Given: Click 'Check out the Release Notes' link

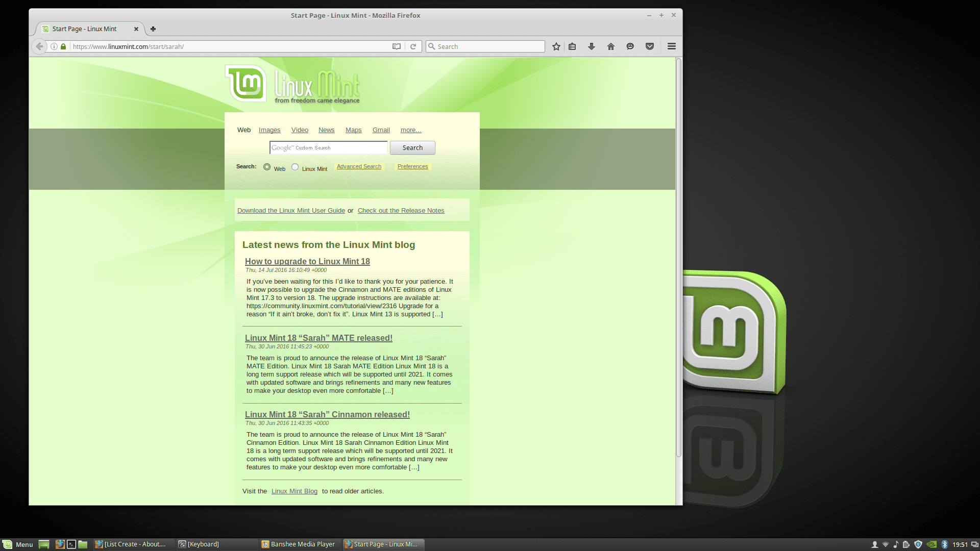Looking at the screenshot, I should pyautogui.click(x=401, y=210).
